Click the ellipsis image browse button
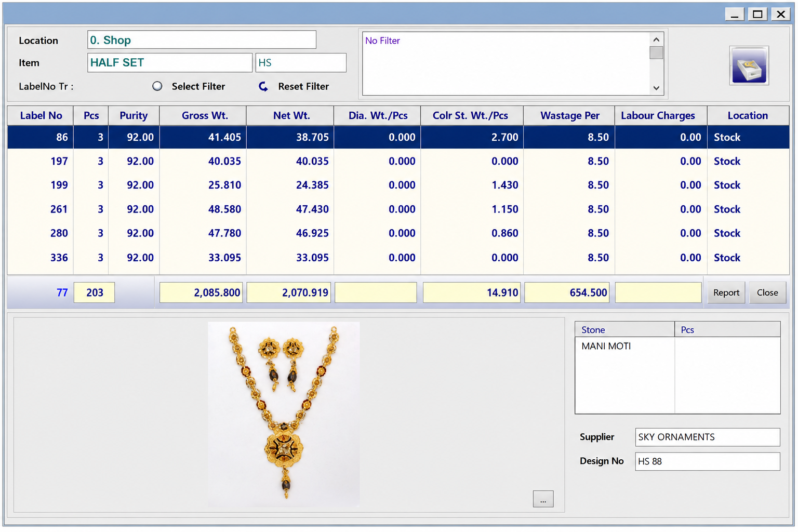 click(x=543, y=499)
